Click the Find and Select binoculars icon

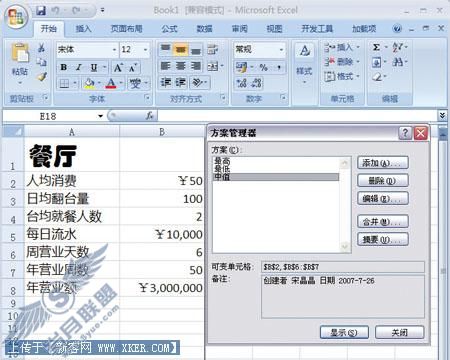pyautogui.click(x=397, y=62)
